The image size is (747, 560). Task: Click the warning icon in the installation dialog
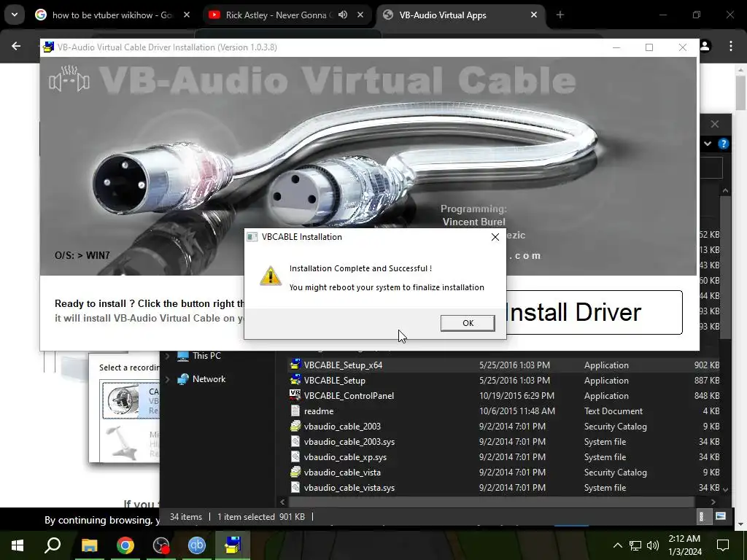coord(270,276)
